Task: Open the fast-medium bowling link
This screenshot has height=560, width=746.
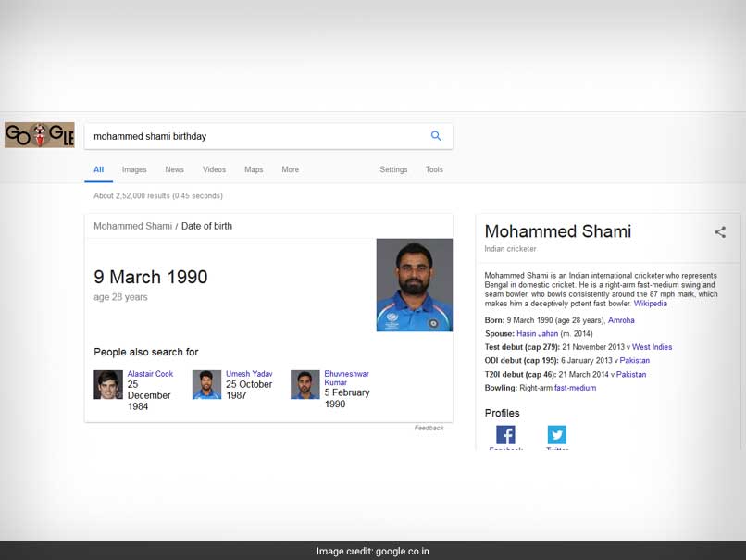Action: (x=575, y=388)
